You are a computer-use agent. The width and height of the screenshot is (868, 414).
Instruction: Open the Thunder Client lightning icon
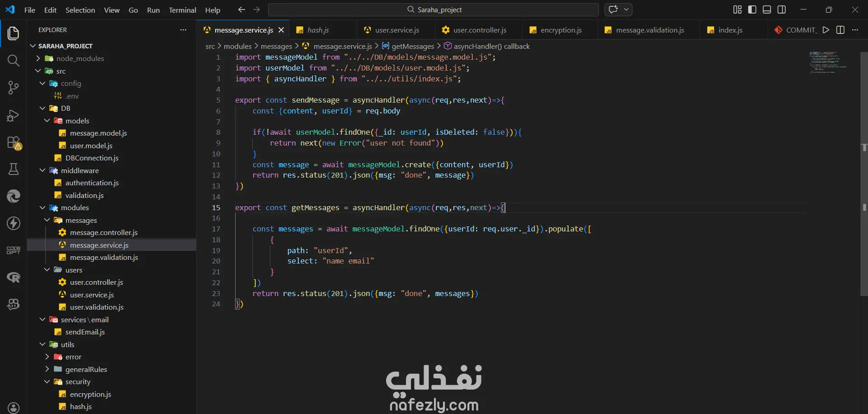point(14,223)
